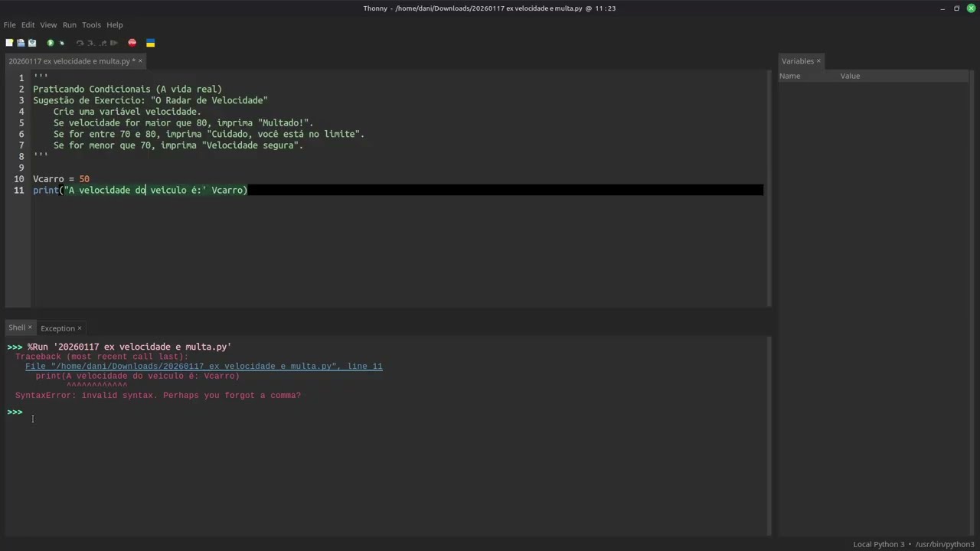Click the print statement on line 11

140,191
